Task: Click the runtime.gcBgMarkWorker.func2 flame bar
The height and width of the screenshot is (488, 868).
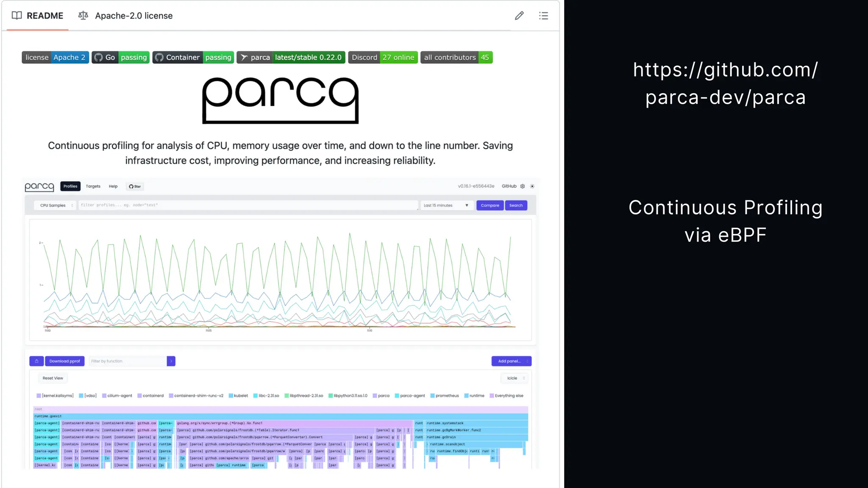Action: 476,430
